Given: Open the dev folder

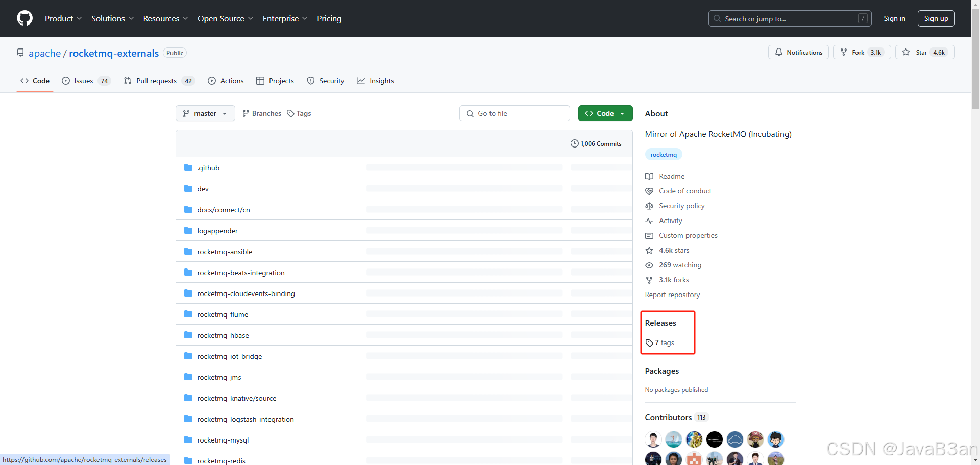Looking at the screenshot, I should click(x=203, y=189).
